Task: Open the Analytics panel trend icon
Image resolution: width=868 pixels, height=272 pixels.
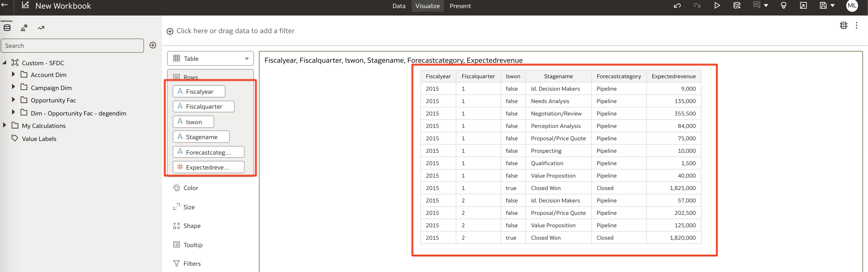Action: (41, 28)
